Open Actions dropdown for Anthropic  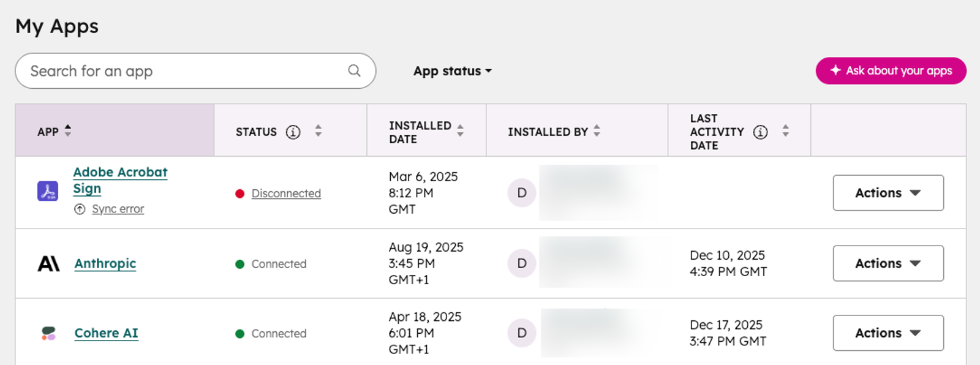pos(888,263)
